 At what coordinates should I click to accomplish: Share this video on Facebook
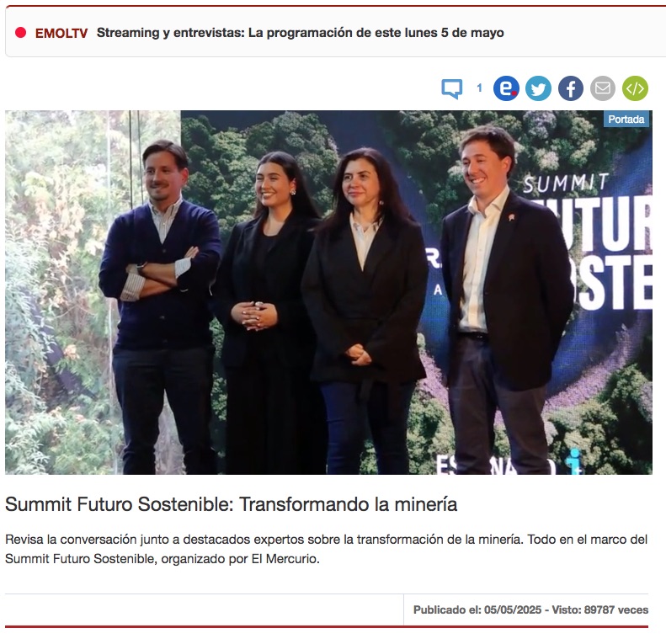click(570, 88)
